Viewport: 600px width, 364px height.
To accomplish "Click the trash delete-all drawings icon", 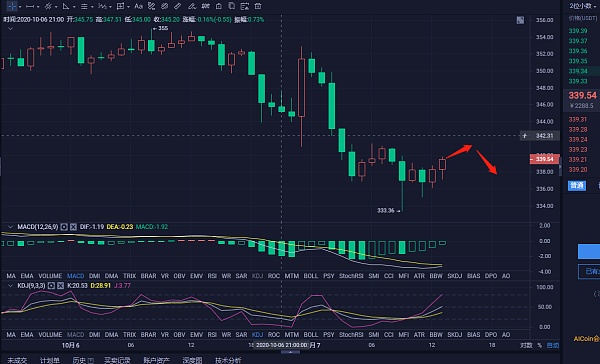I will (258, 6).
